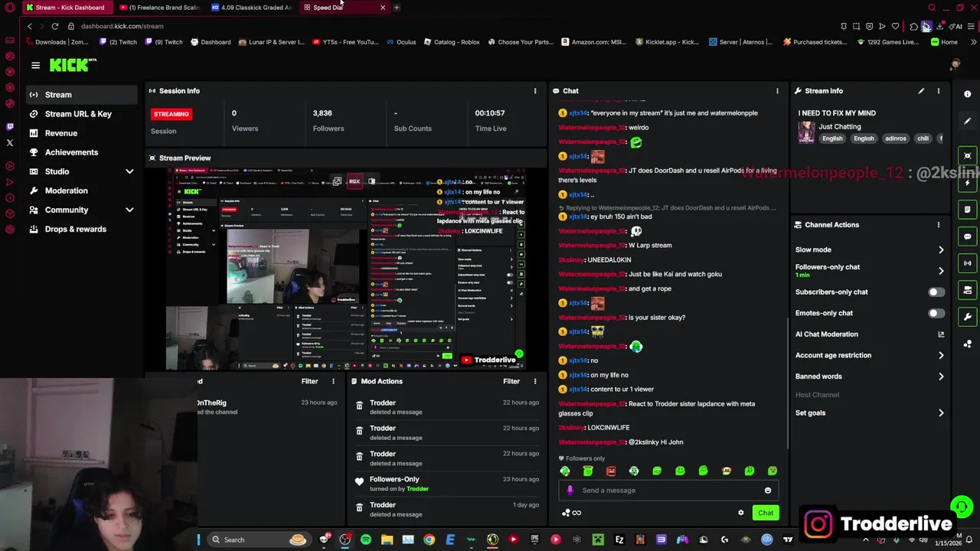Insert the red angry emote
Screen dimensions: 980x551
click(611, 471)
